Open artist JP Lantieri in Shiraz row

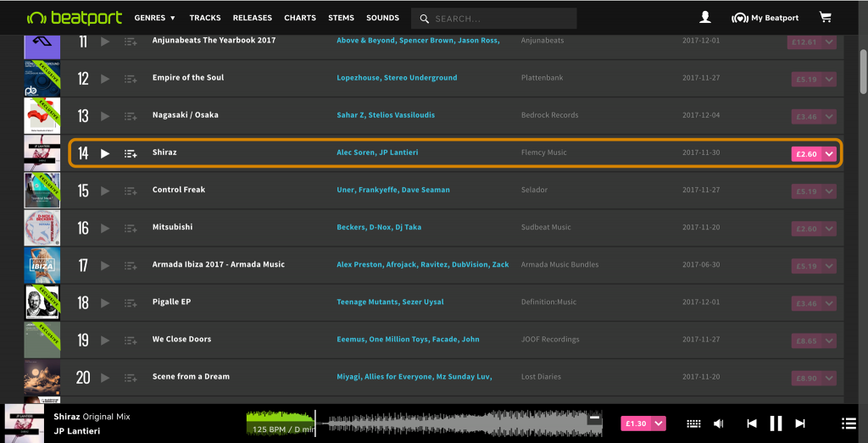point(398,152)
